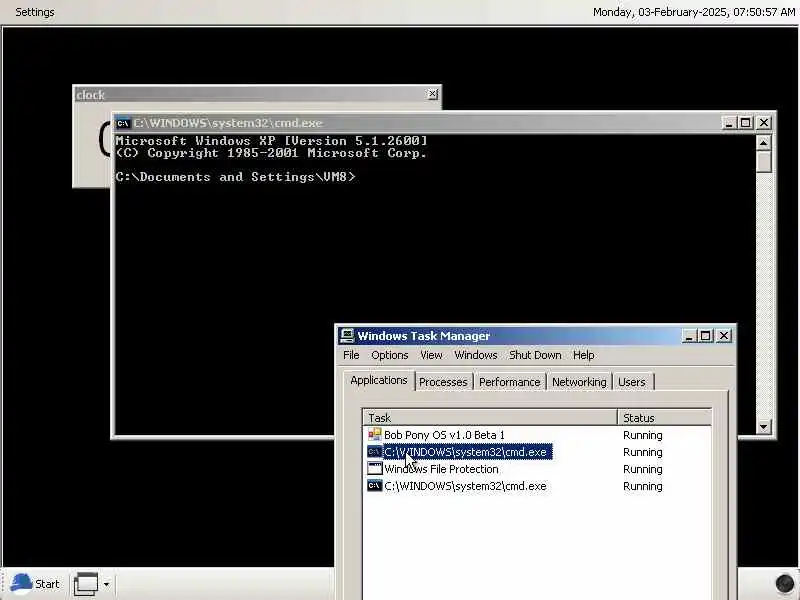Click the Bob Pony OS task icon
Viewport: 800px width, 600px height.
pyautogui.click(x=374, y=435)
